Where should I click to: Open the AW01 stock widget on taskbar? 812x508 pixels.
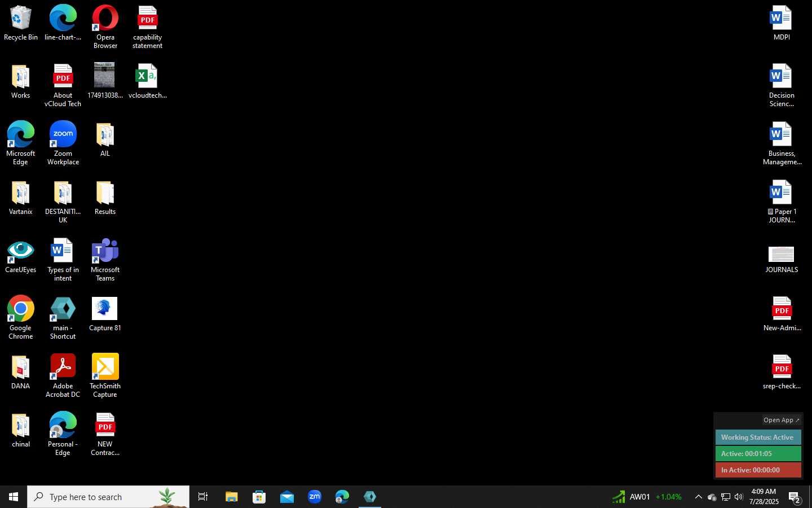pyautogui.click(x=647, y=497)
